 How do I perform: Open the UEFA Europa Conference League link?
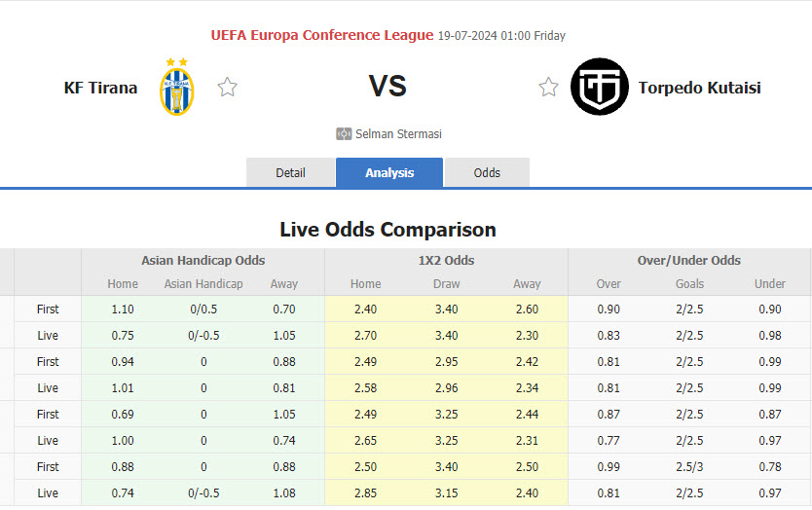(x=322, y=35)
